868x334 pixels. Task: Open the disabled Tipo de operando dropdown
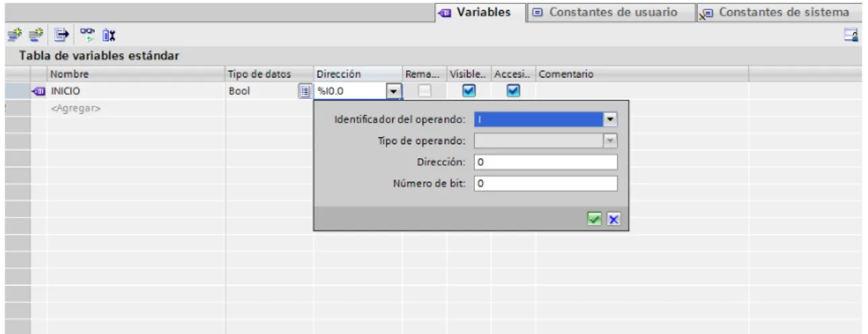pos(610,141)
